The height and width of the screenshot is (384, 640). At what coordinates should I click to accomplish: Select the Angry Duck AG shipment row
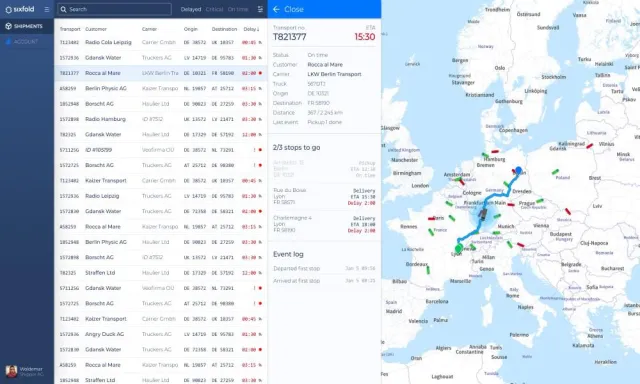pyautogui.click(x=161, y=334)
